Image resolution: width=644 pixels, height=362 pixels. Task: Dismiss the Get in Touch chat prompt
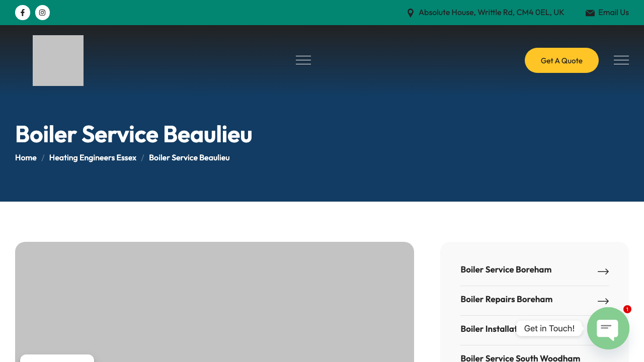point(549,328)
